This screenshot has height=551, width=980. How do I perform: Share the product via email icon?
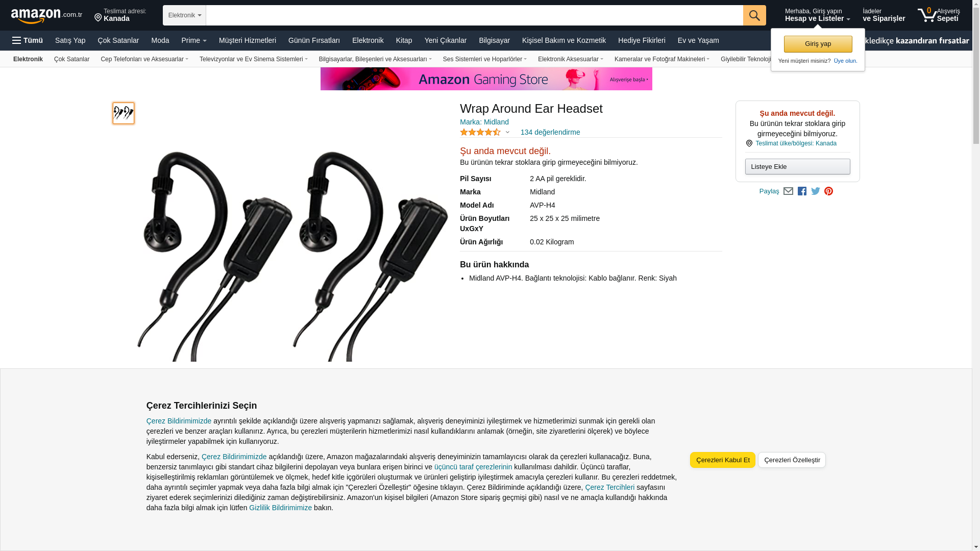pos(788,191)
